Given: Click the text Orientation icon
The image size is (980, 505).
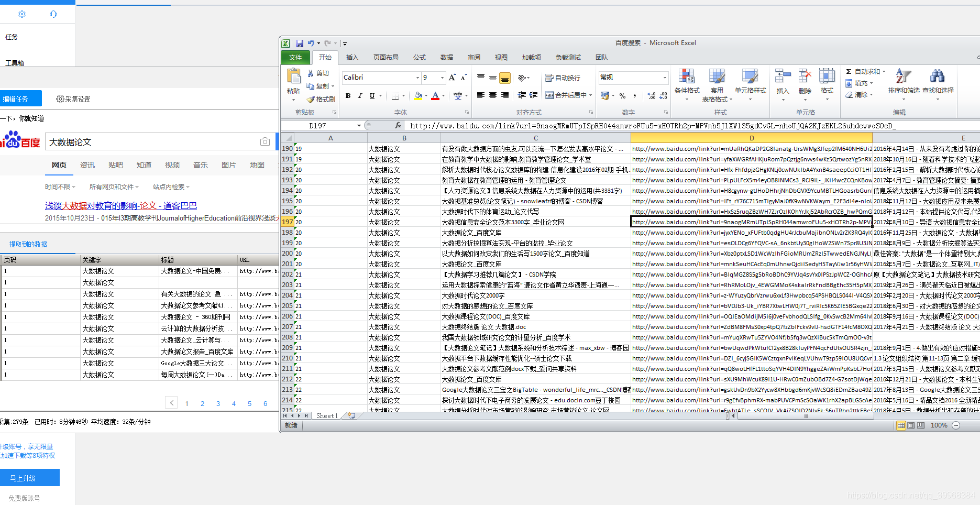Looking at the screenshot, I should click(x=522, y=78).
